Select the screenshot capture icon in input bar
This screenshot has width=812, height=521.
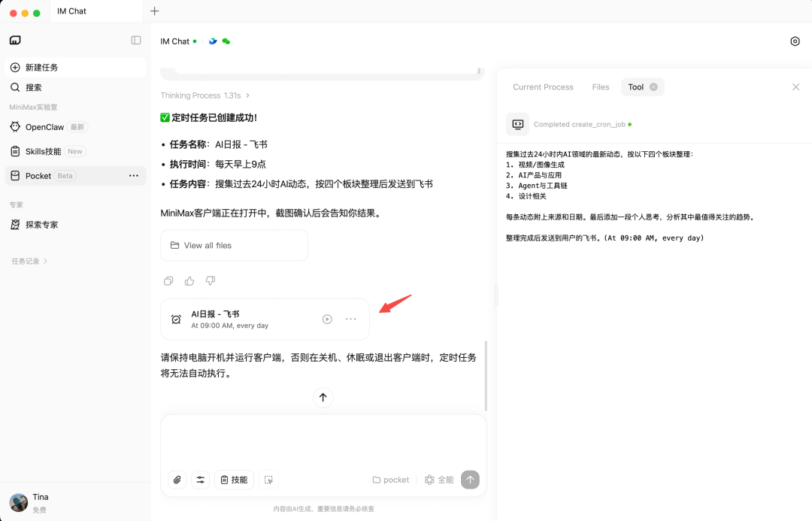(268, 480)
